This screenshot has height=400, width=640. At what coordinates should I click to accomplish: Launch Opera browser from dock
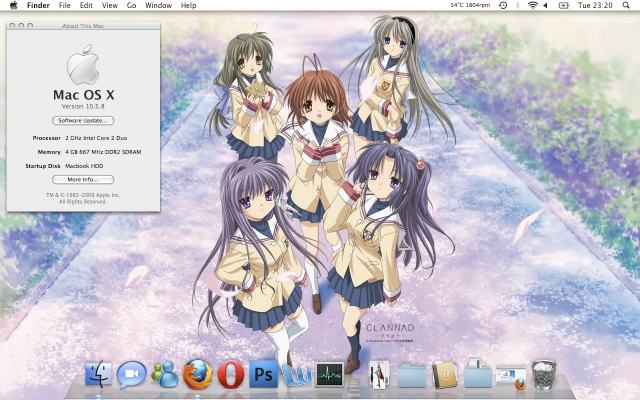(x=231, y=375)
